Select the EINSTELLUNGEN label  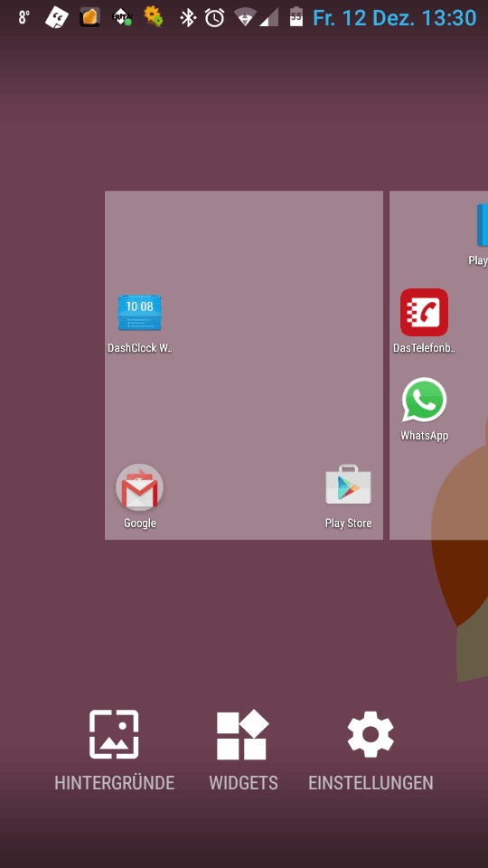pos(371,783)
